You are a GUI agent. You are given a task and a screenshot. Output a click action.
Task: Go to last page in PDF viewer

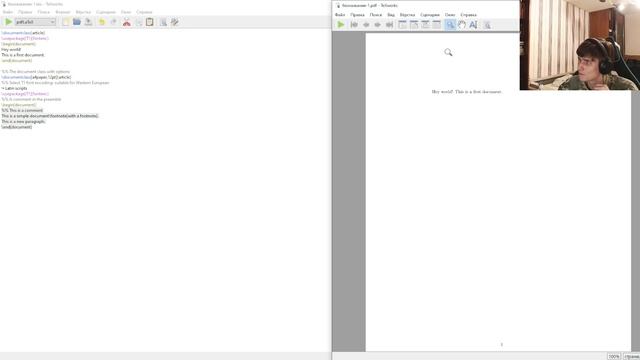point(390,25)
